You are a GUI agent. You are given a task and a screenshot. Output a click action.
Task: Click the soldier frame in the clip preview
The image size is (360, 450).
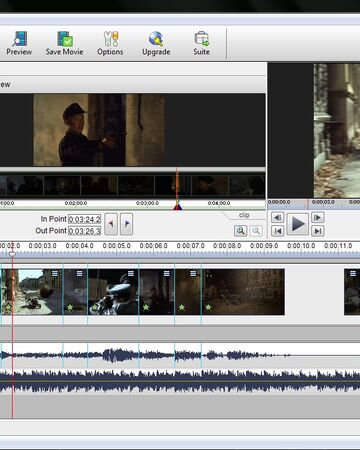point(99,130)
